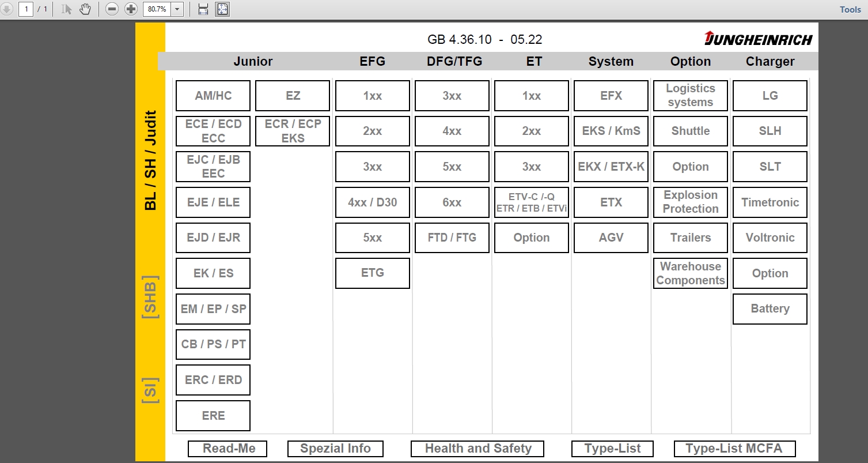868x463 pixels.
Task: Open the AGV system box
Action: pyautogui.click(x=611, y=238)
